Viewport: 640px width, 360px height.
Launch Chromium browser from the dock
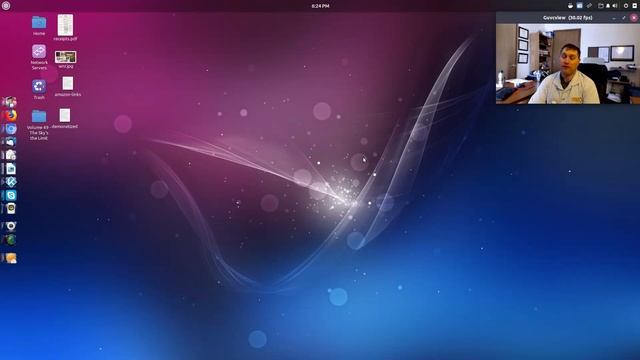click(x=11, y=129)
